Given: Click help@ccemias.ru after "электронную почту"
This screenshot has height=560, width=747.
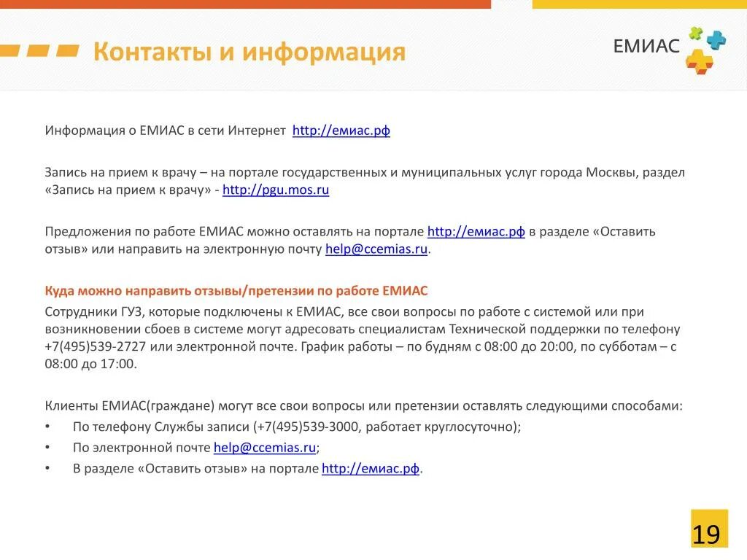Looking at the screenshot, I should [x=376, y=249].
